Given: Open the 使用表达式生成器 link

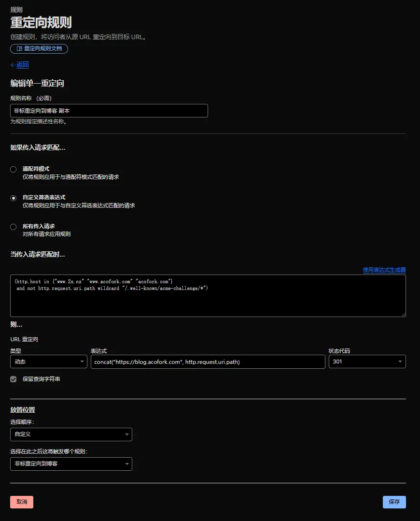Looking at the screenshot, I should pyautogui.click(x=384, y=270).
